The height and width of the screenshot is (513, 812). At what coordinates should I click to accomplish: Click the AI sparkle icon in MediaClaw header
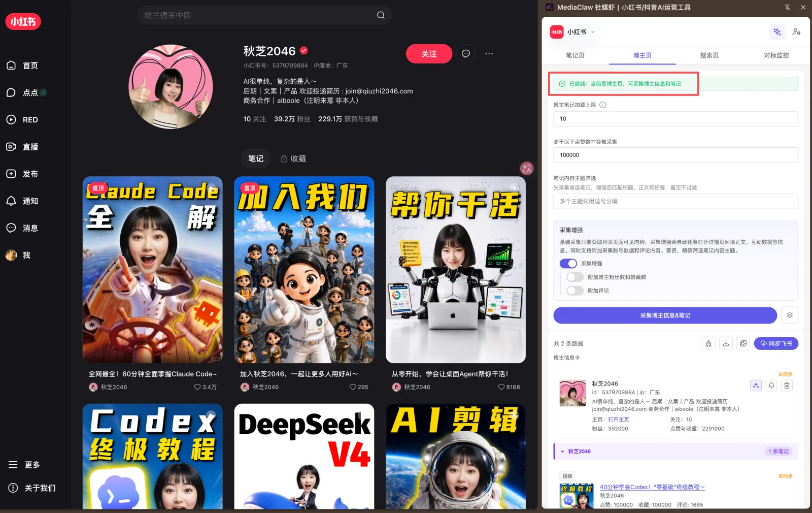click(x=777, y=32)
